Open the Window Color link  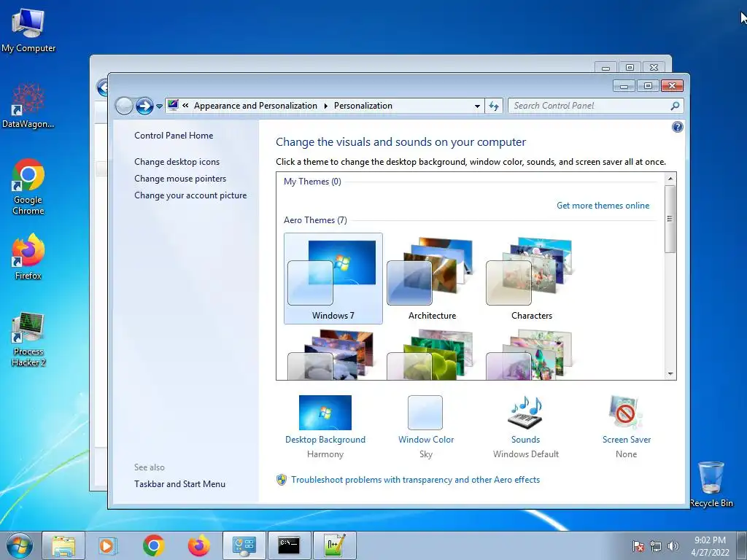click(426, 440)
